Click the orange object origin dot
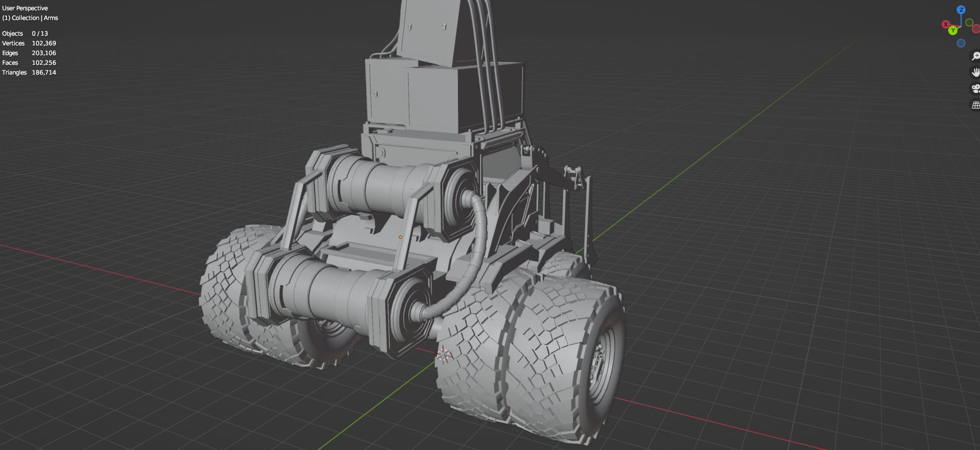 coord(401,237)
